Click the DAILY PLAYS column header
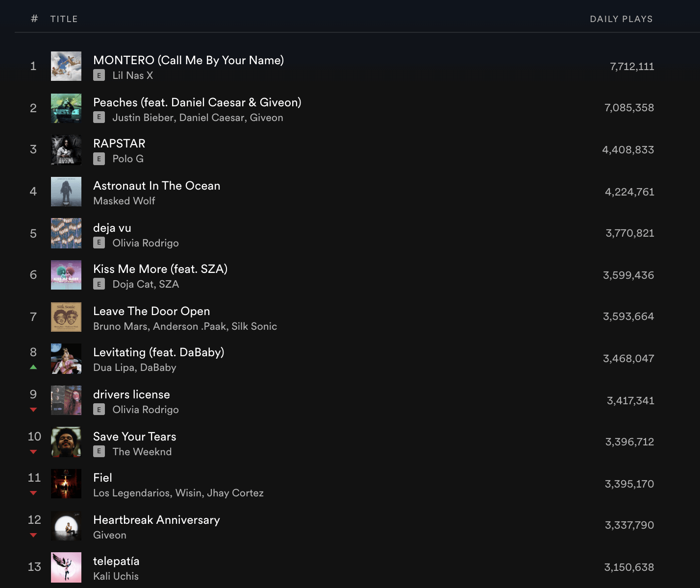700x588 pixels. pos(621,19)
